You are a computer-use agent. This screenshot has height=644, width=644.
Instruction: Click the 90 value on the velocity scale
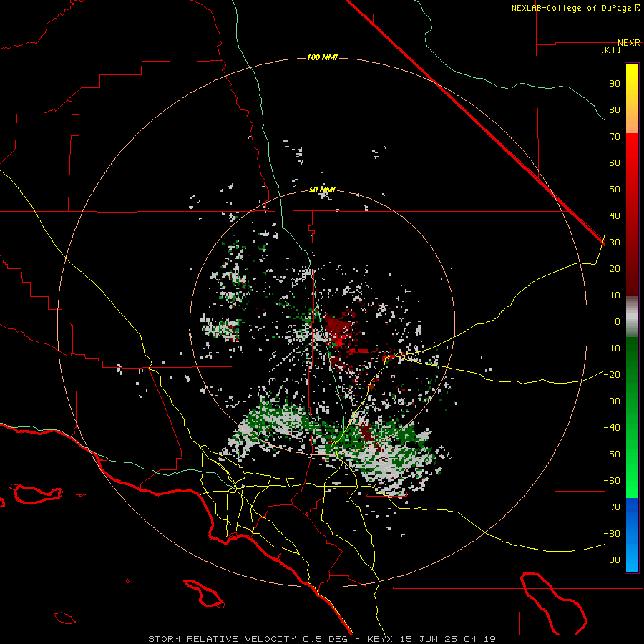pyautogui.click(x=615, y=84)
